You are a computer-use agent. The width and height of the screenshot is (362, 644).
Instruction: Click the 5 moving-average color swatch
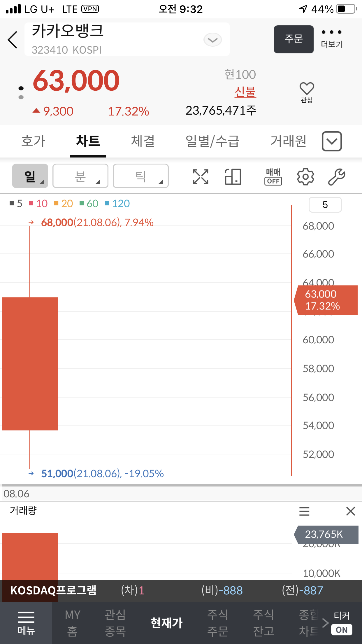pyautogui.click(x=12, y=203)
